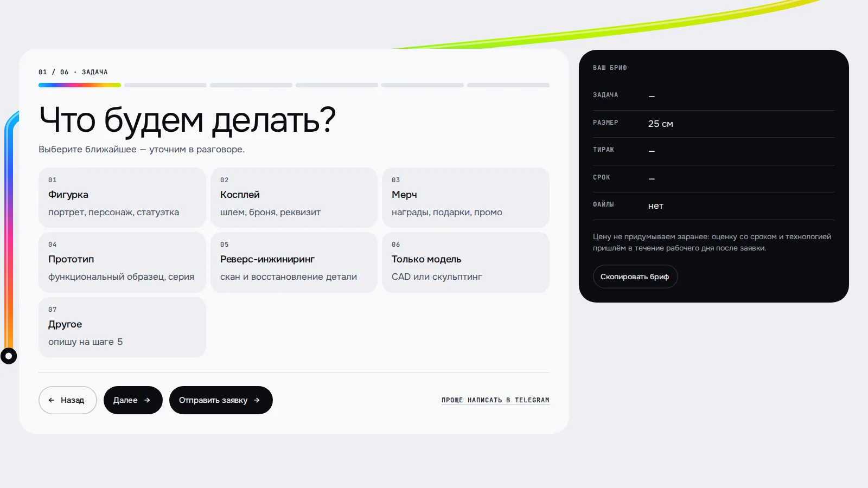Click the РАЗМЕР row label in brief
Screen dimensions: 868x488
pos(605,123)
